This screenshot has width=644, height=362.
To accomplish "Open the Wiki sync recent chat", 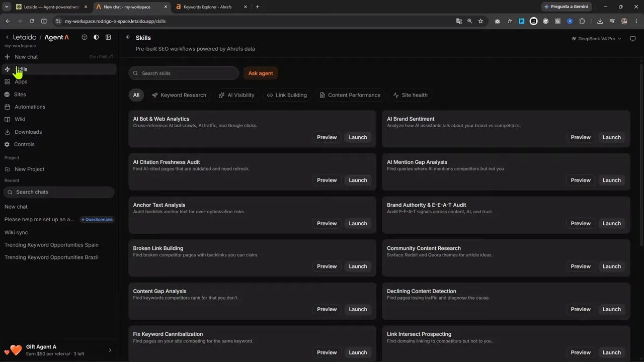I will pyautogui.click(x=16, y=232).
